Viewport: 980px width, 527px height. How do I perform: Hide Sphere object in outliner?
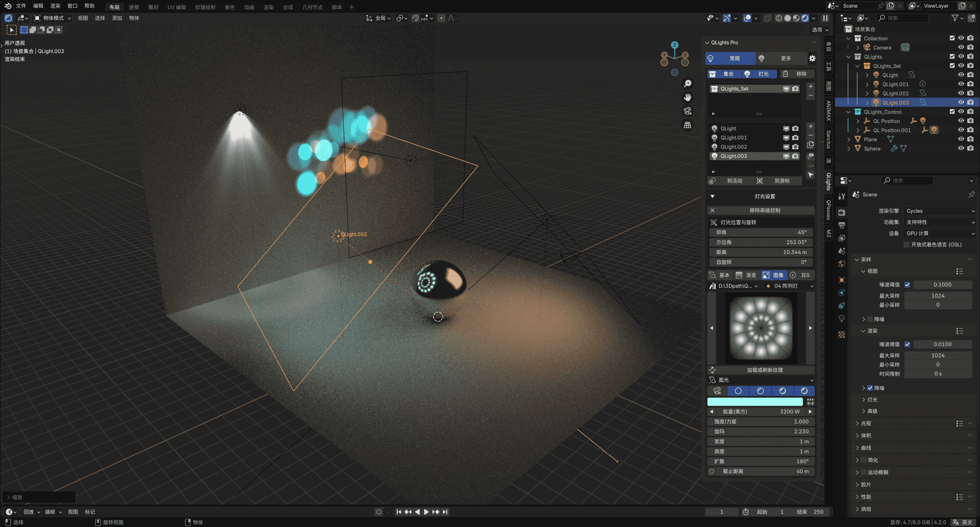[961, 148]
